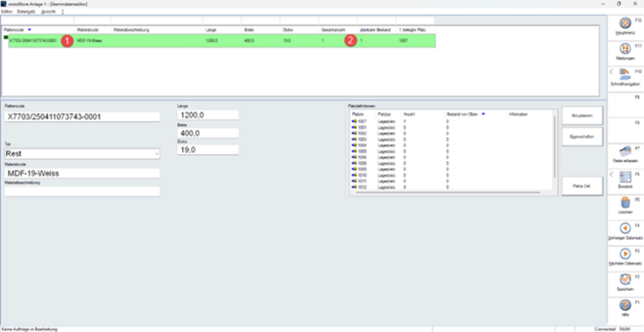Click the Plattencode input field

tap(82, 116)
